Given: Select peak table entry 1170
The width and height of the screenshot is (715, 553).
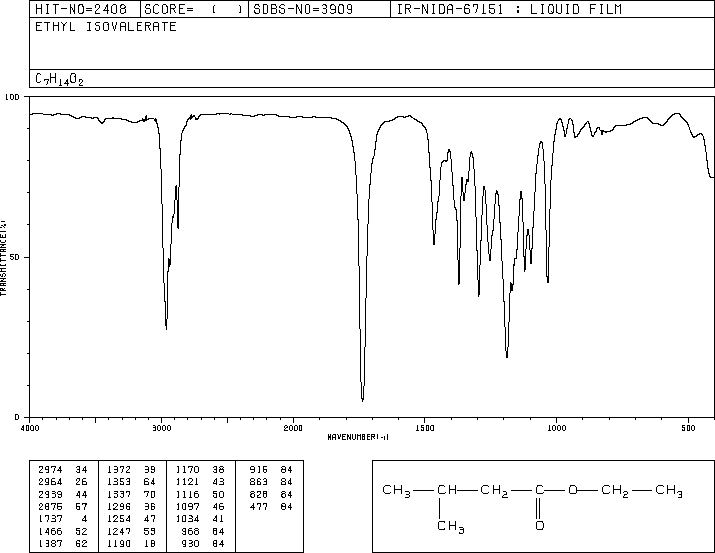Looking at the screenshot, I should 187,470.
